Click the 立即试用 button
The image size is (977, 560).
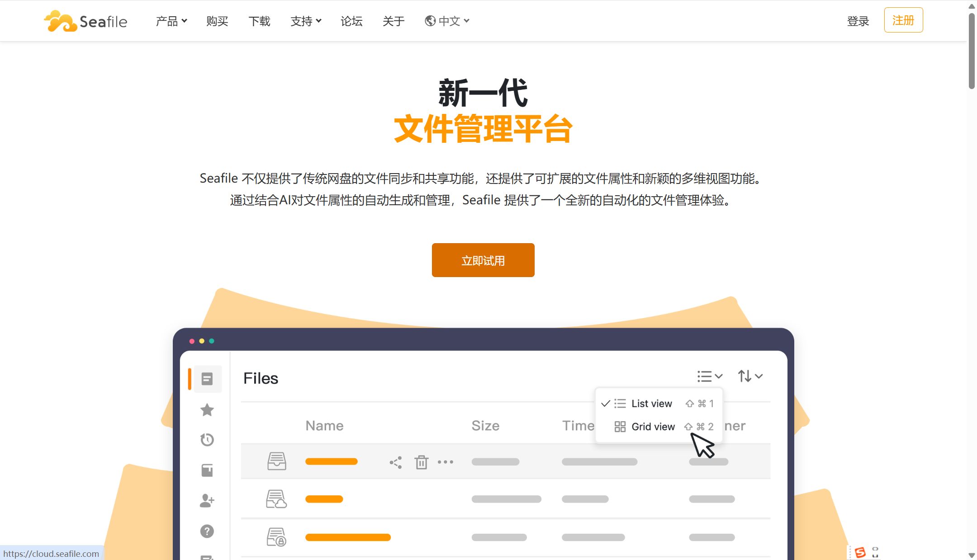(x=483, y=260)
